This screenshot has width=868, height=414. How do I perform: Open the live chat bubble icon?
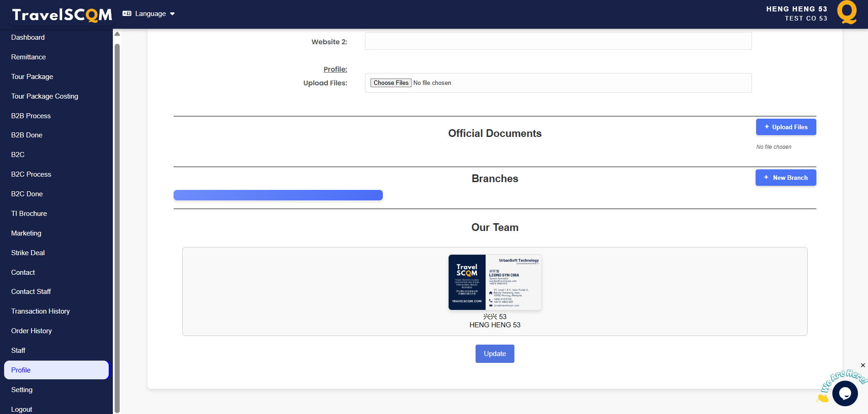(x=845, y=393)
